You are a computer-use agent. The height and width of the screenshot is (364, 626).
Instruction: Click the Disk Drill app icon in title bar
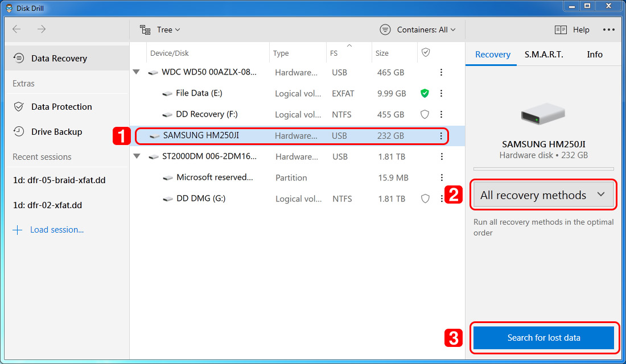[x=9, y=9]
